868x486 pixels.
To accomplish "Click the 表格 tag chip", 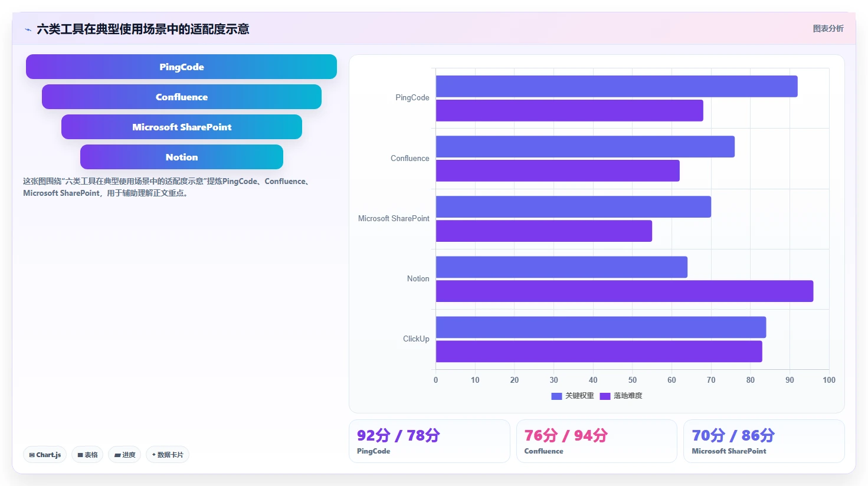I will point(87,455).
